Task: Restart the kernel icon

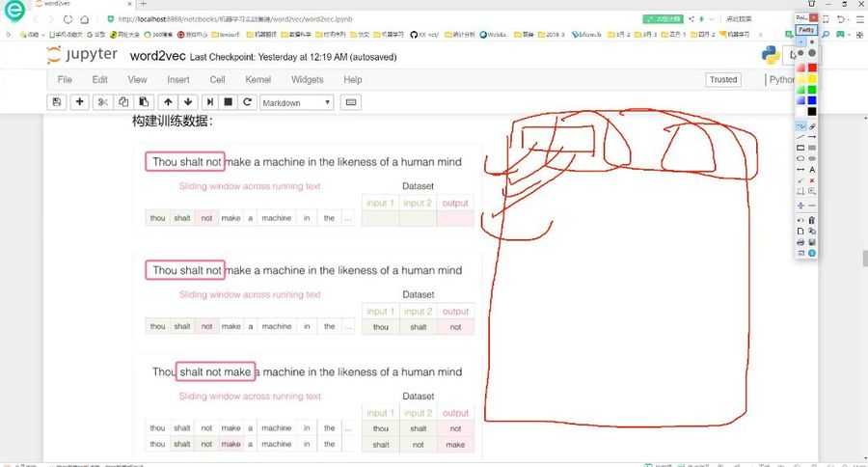Action: pyautogui.click(x=248, y=102)
